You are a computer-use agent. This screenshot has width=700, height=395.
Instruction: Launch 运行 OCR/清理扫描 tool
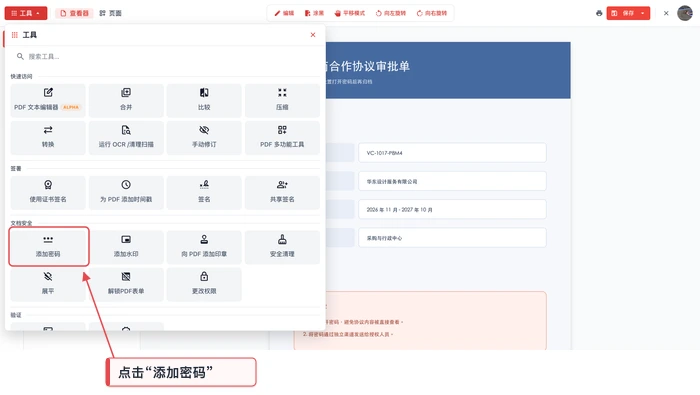126,137
